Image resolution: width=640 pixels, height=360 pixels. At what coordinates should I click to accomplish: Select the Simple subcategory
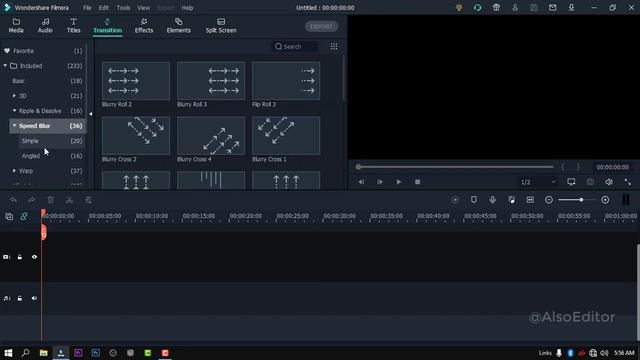pos(52,141)
